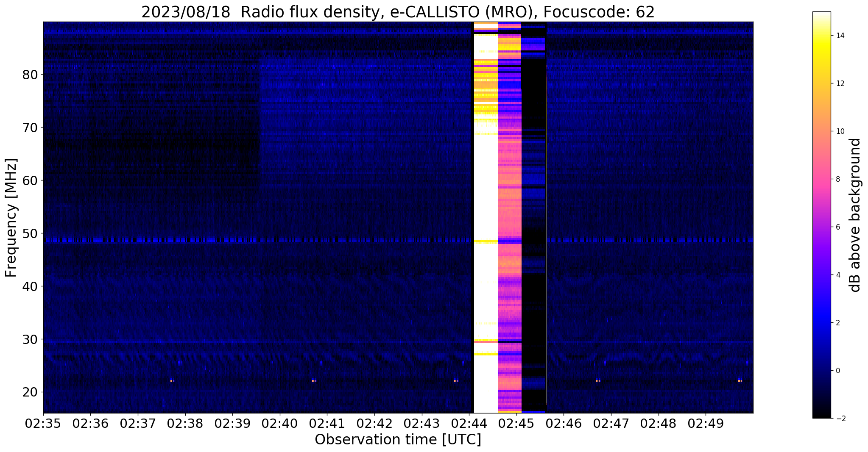Click the 'Observation time [UTC]' x-axis label

pyautogui.click(x=398, y=440)
